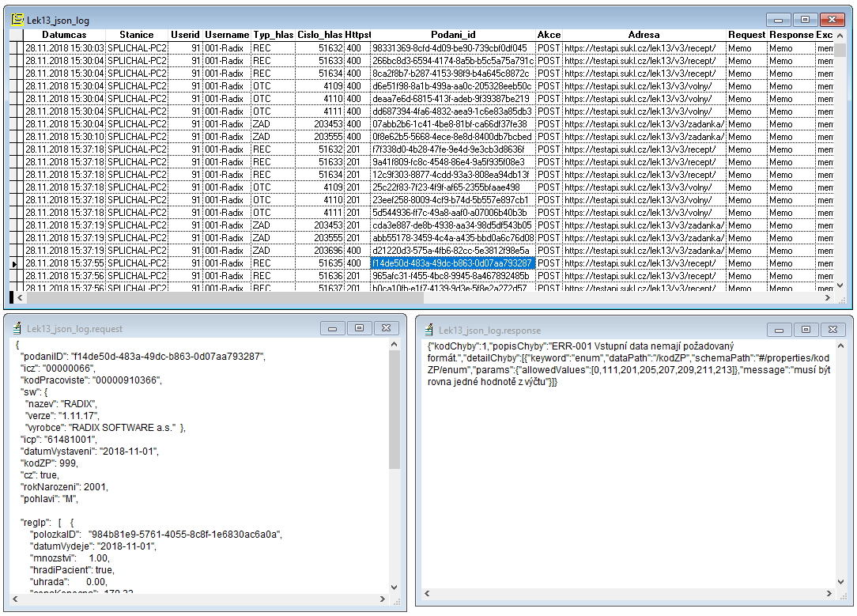Close the Lek13_json_log.response window

(831, 330)
